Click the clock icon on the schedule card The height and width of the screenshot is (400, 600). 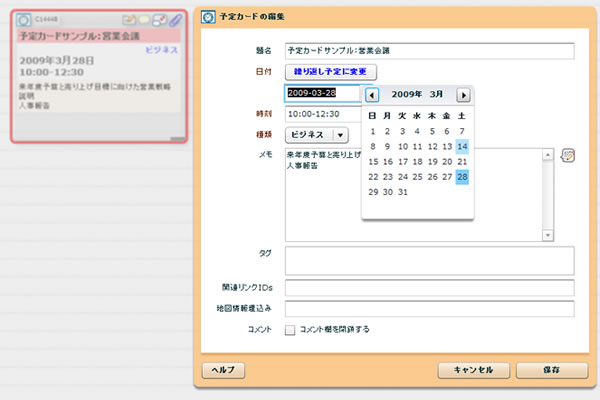[25, 19]
